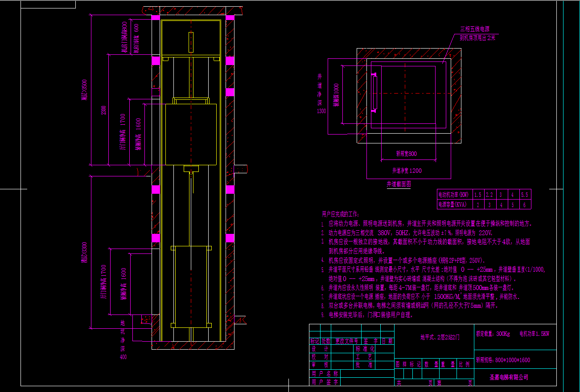Viewport: 580px width, 392px height.
Task: Click the "标记" title block cell
Action: pos(315,341)
